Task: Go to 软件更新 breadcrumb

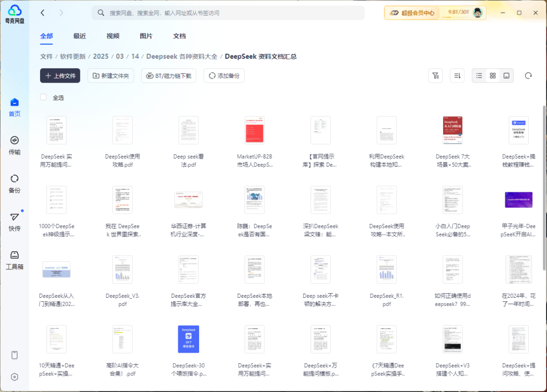Action: (72, 57)
